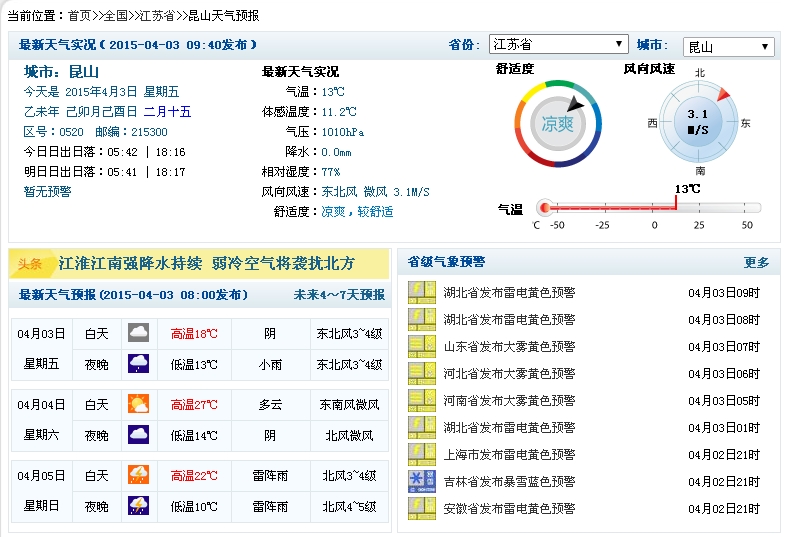This screenshot has height=537, width=792.
Task: Open 安徽省发布雷电黄色预警 warning
Action: [x=509, y=509]
